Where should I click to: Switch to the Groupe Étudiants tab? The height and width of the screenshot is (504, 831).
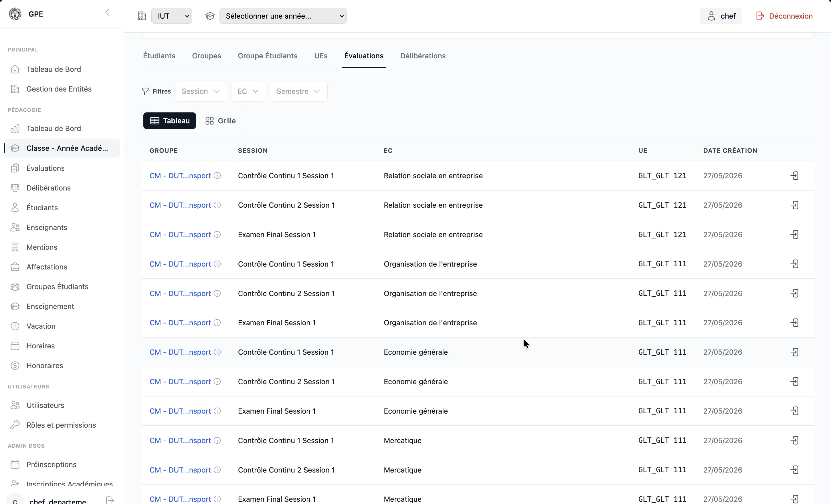(268, 55)
